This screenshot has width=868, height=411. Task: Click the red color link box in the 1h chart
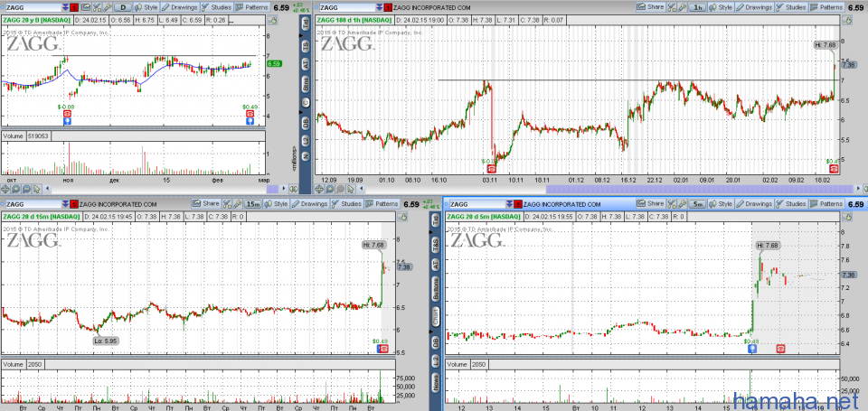[x=388, y=7]
